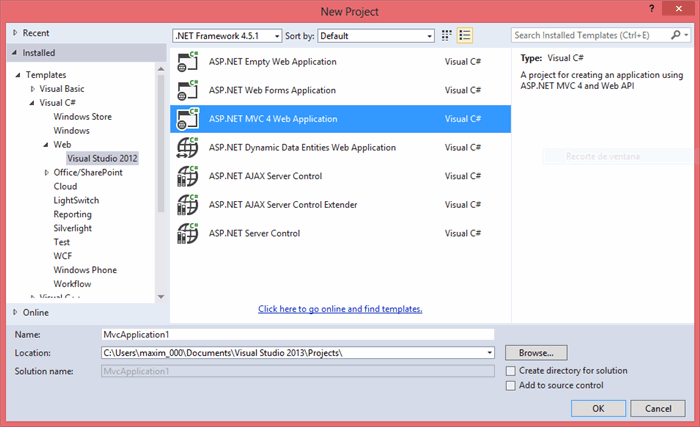Collapse the Visual C# tree node
Screen dimensions: 700x427
point(32,103)
